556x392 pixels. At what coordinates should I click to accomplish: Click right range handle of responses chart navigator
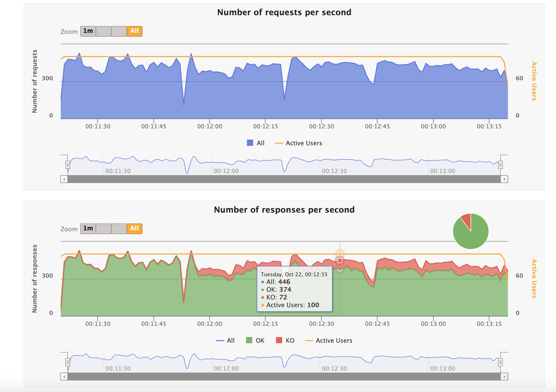(500, 362)
